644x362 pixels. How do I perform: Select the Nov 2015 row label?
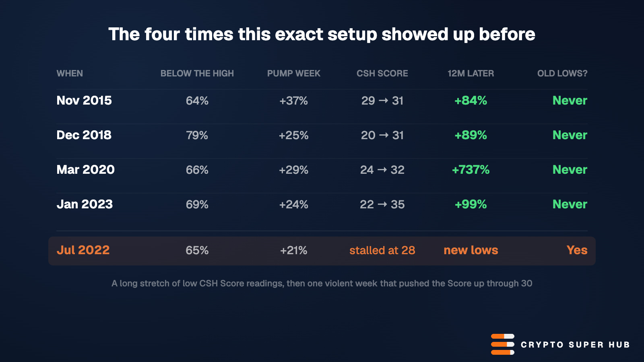(84, 101)
